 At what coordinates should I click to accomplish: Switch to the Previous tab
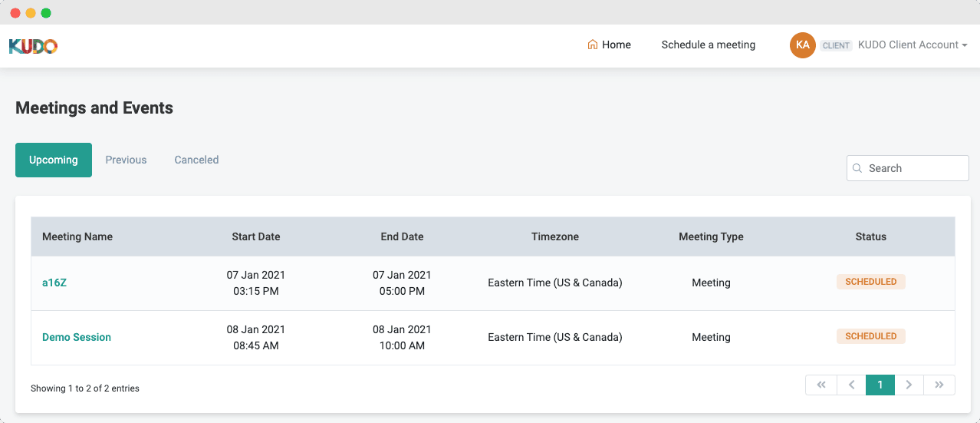(126, 160)
